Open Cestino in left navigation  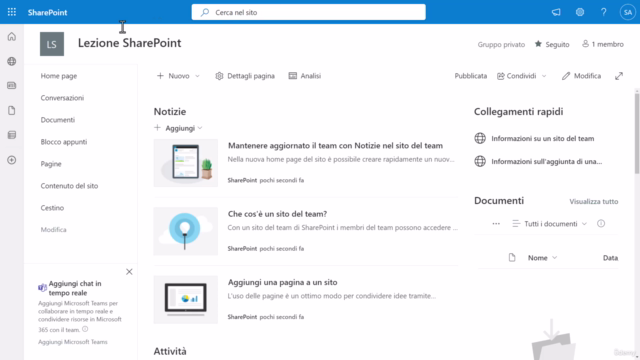(52, 208)
